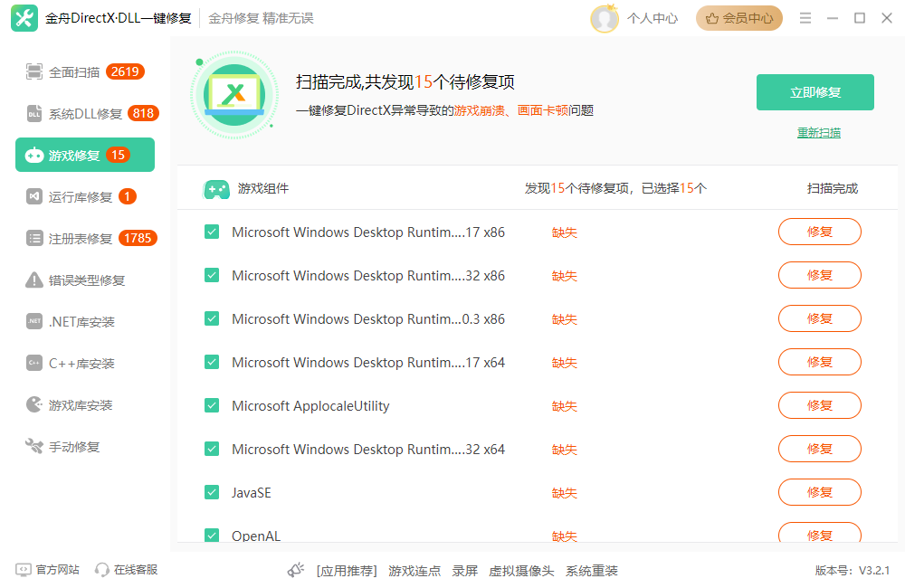Image resolution: width=905 pixels, height=588 pixels.
Task: Open 游戏库安装 section
Action: click(x=85, y=404)
